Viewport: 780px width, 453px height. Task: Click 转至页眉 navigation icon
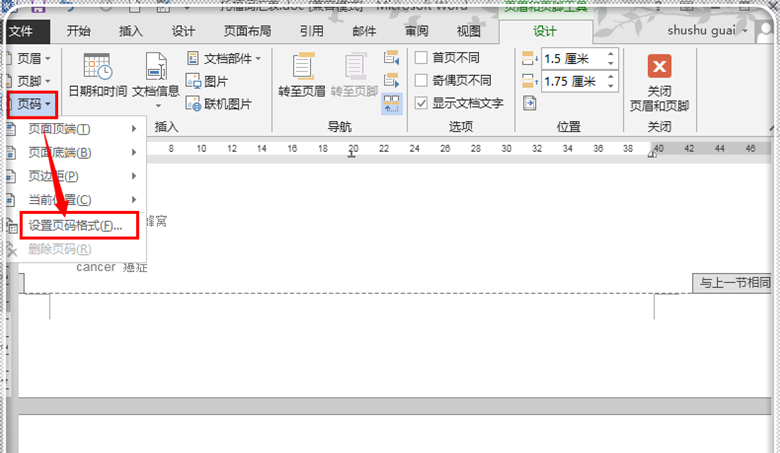pos(303,67)
